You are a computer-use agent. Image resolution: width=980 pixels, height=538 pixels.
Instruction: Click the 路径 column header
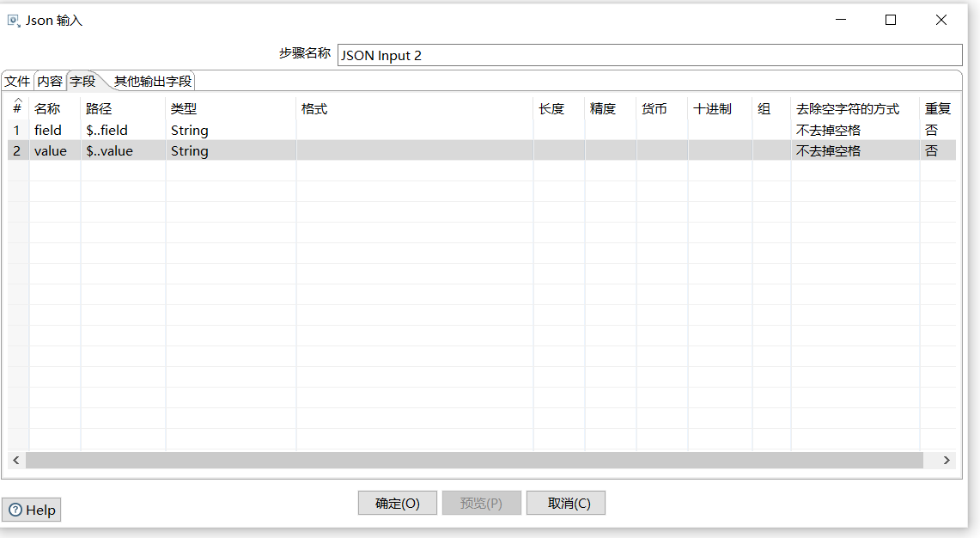[x=123, y=109]
